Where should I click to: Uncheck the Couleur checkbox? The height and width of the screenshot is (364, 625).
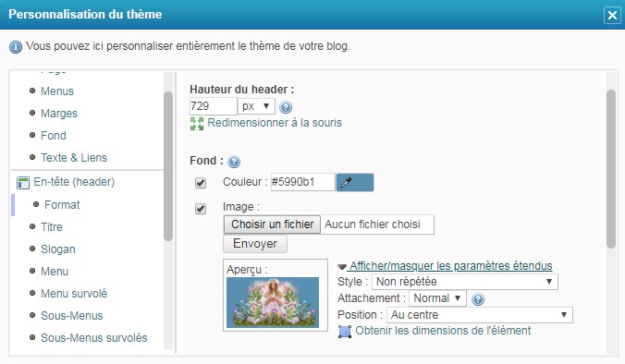[x=201, y=183]
